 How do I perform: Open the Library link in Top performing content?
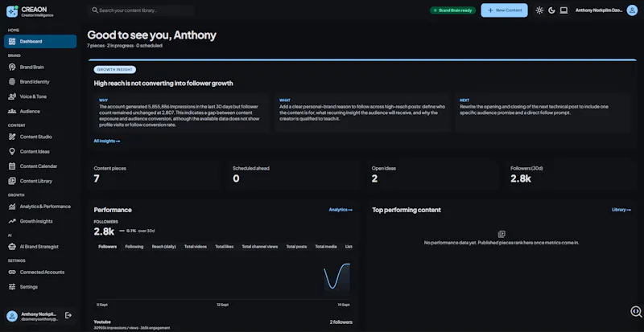[x=621, y=210]
